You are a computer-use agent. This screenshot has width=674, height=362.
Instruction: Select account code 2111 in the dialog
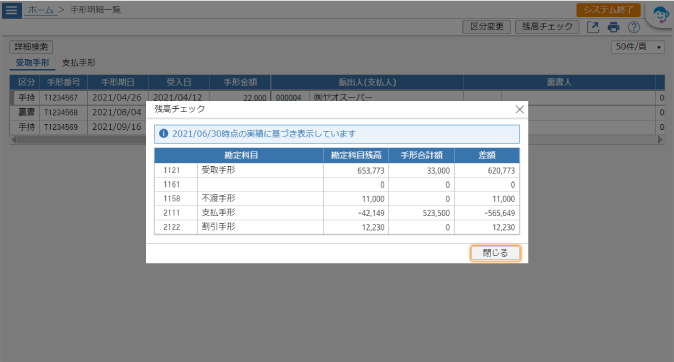pos(172,213)
